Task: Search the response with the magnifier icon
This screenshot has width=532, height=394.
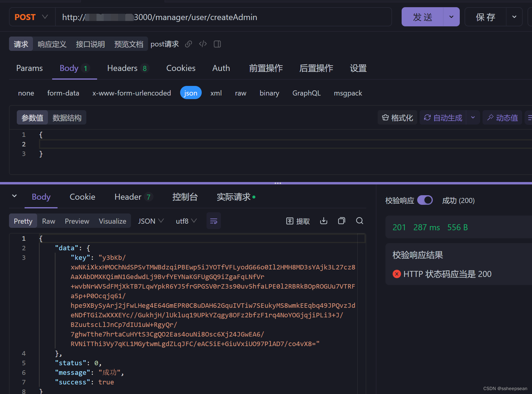Action: [x=359, y=221]
